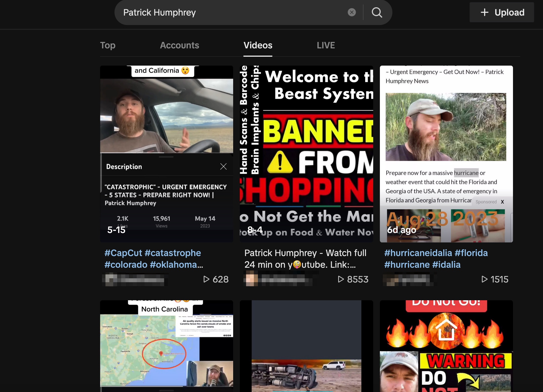Screen dimensions: 543x392
Task: Close the Description overlay on the first video
Action: (223, 166)
